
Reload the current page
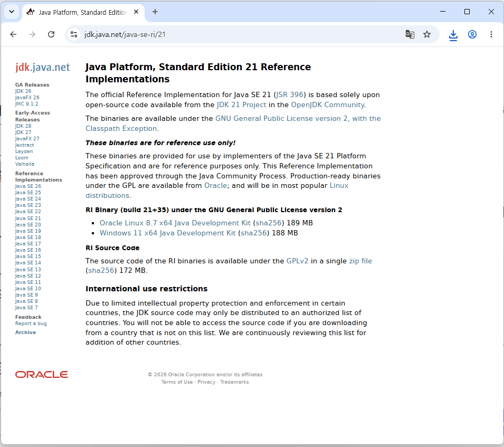coord(51,34)
